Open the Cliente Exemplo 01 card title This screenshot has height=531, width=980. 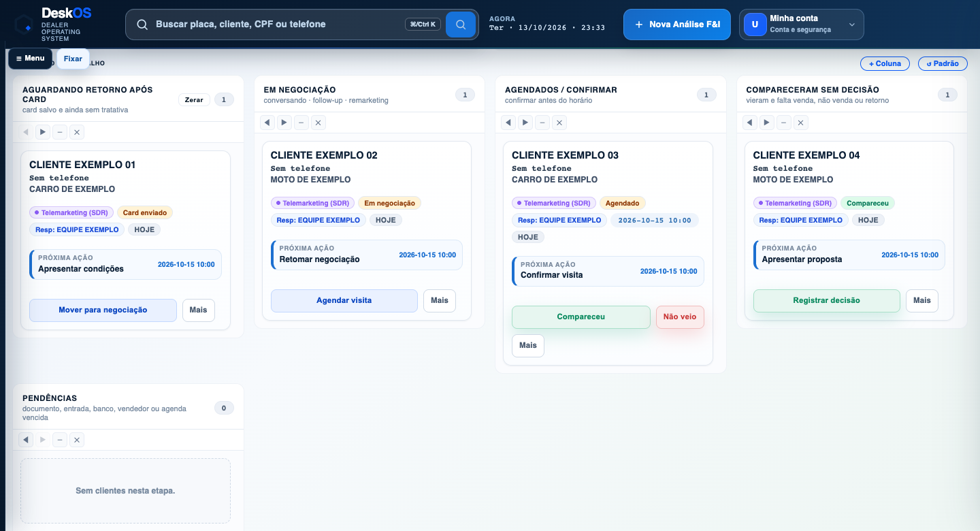(x=82, y=165)
